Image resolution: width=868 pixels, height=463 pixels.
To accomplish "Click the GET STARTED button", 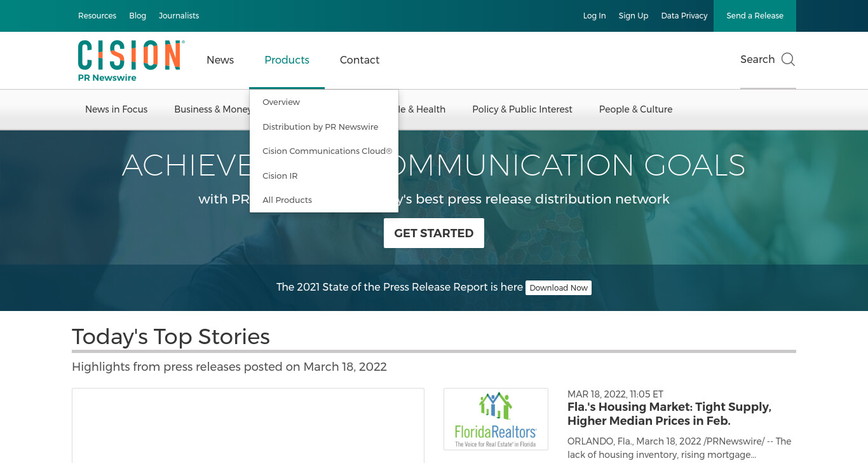I will (x=434, y=233).
